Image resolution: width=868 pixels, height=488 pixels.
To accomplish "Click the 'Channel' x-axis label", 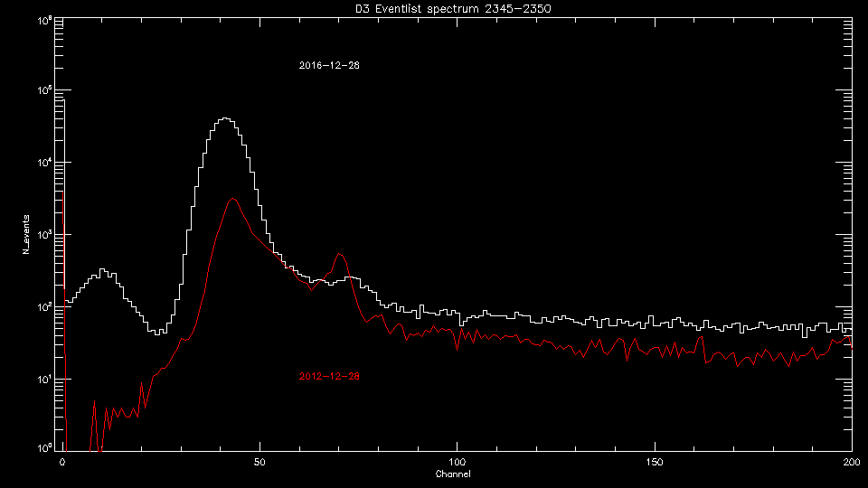I will pos(452,474).
